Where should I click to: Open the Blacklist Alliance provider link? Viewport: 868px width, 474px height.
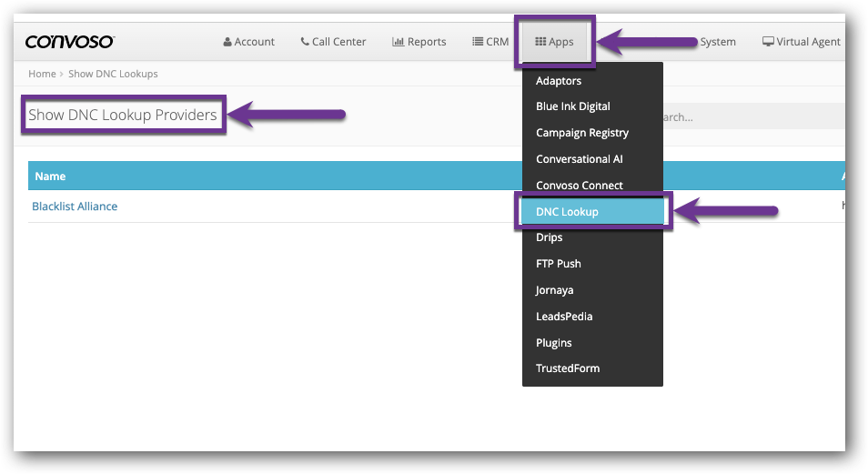coord(75,206)
